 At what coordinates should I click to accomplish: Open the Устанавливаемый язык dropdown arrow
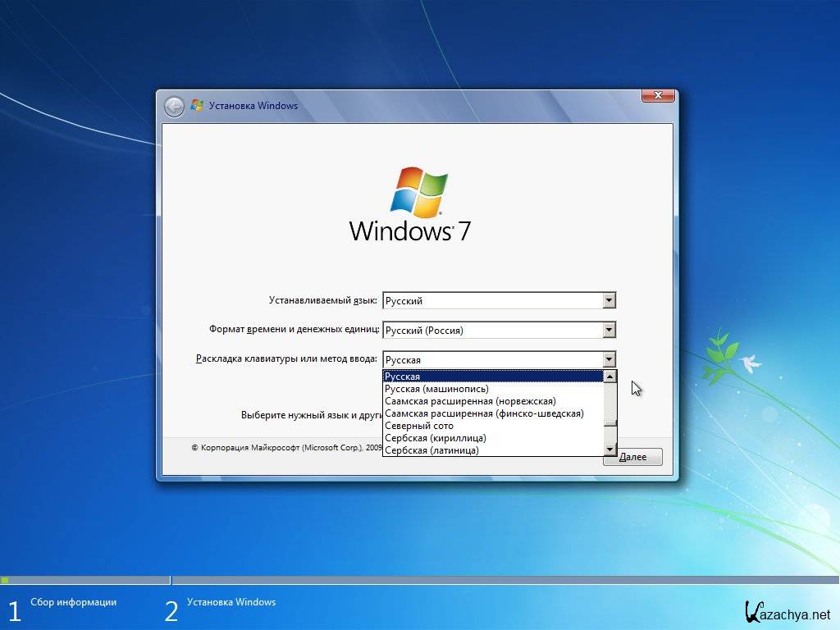click(x=609, y=301)
